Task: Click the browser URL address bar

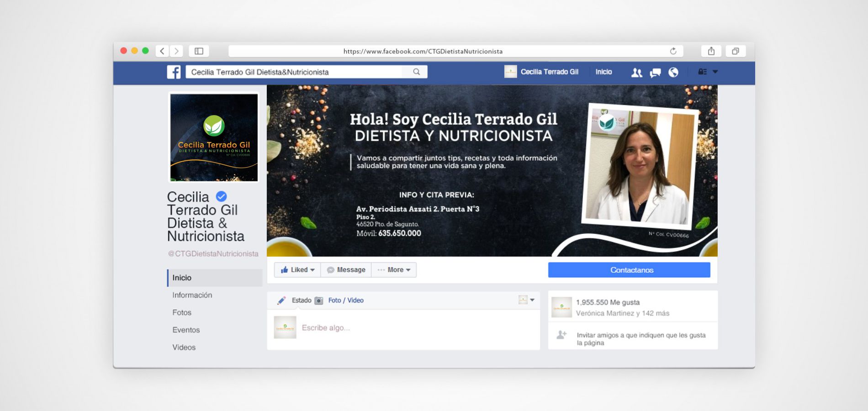Action: click(x=455, y=51)
